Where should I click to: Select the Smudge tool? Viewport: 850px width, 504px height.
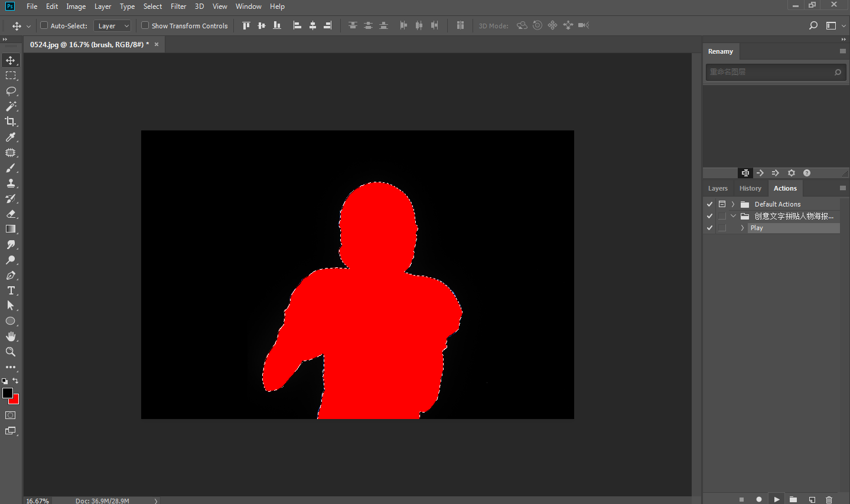click(x=11, y=244)
